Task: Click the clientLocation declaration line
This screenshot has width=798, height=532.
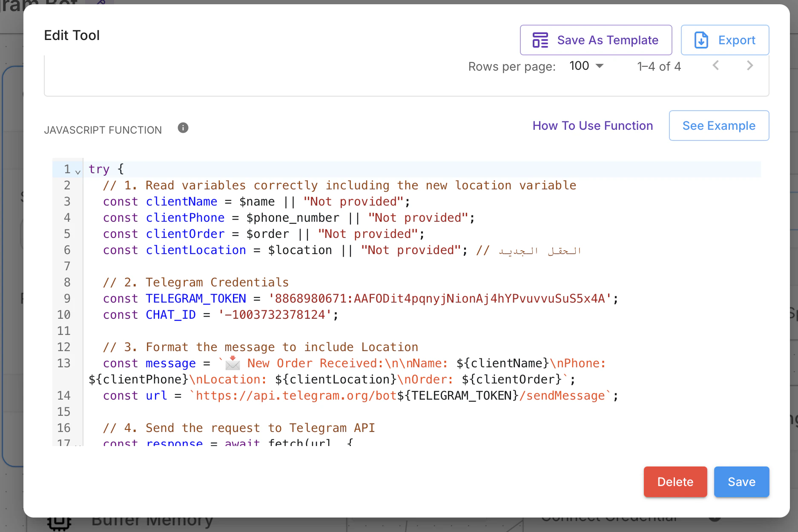Action: coord(342,250)
